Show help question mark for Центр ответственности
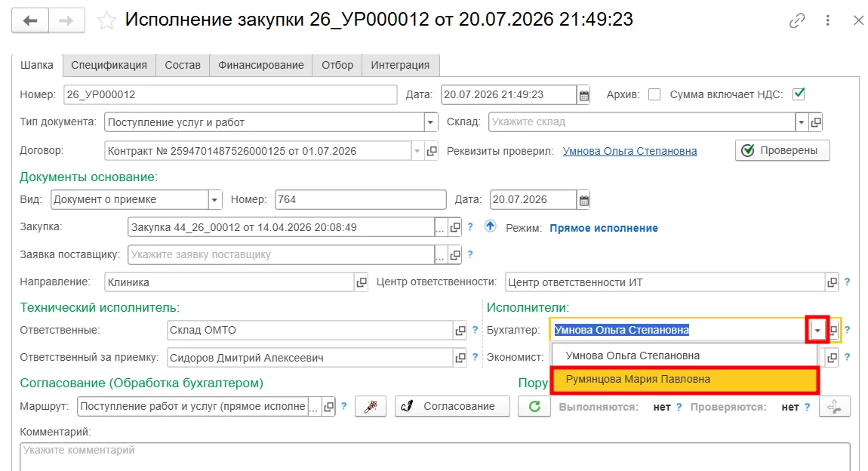 pyautogui.click(x=847, y=282)
